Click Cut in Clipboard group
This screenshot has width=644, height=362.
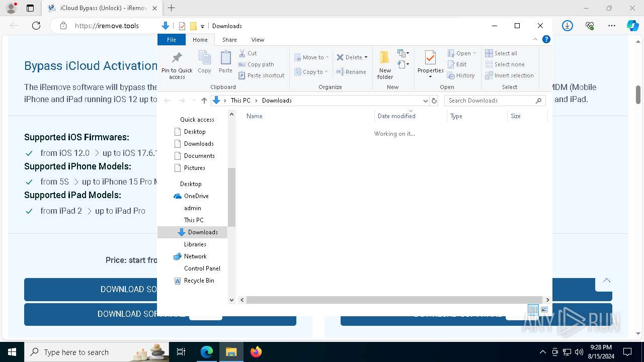pos(248,53)
